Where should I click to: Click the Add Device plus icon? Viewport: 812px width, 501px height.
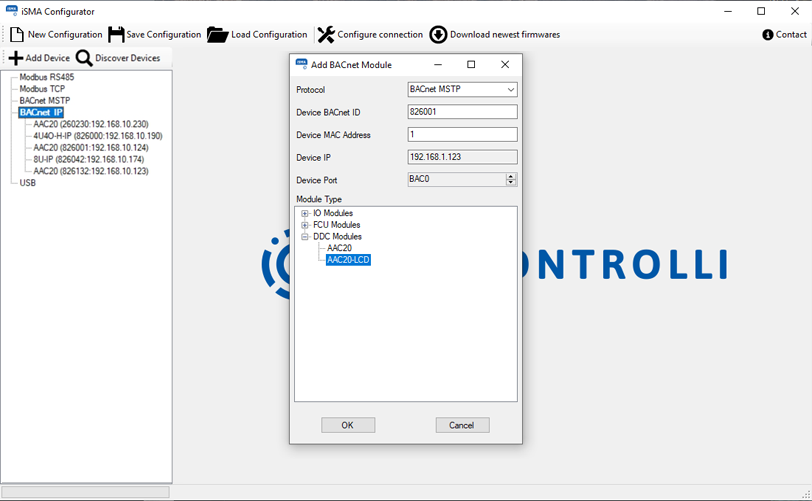[x=15, y=59]
